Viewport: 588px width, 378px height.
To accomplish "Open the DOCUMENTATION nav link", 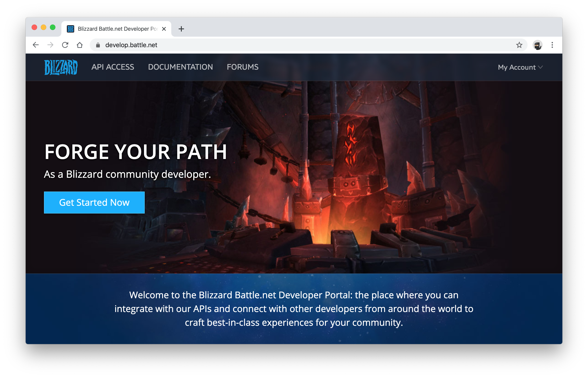I will (180, 67).
